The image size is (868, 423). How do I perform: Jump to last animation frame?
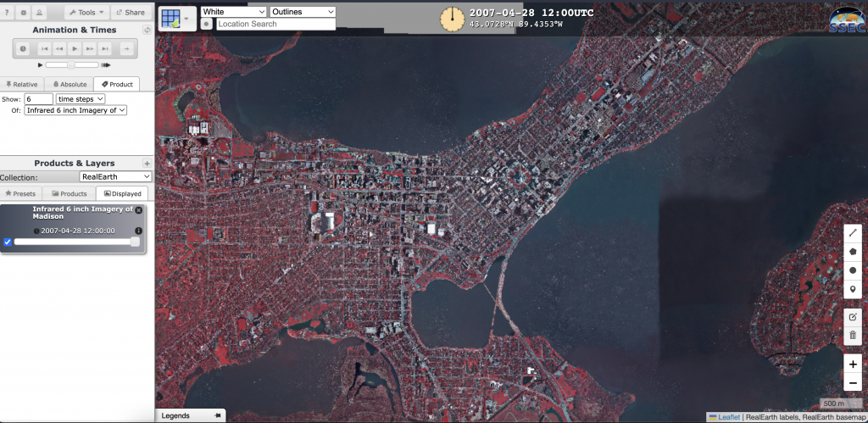104,48
